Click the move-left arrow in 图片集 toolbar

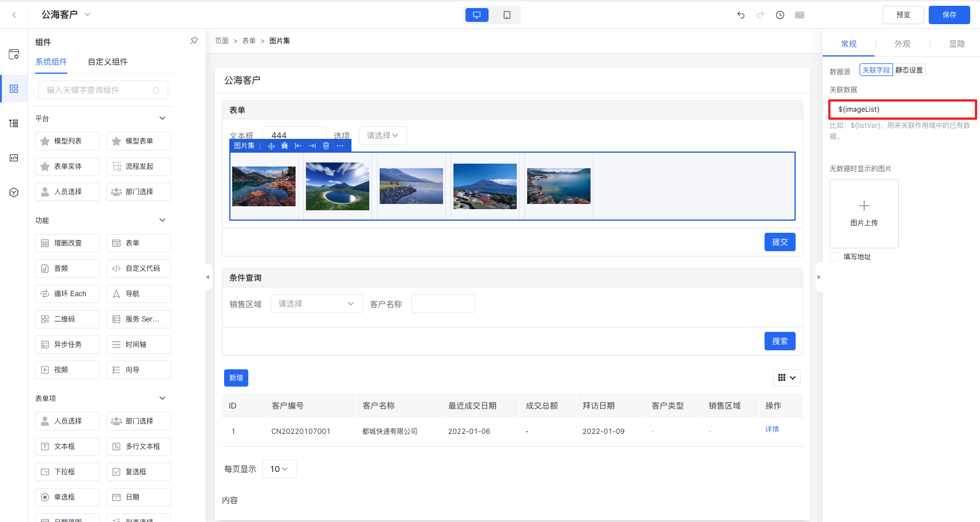(298, 146)
